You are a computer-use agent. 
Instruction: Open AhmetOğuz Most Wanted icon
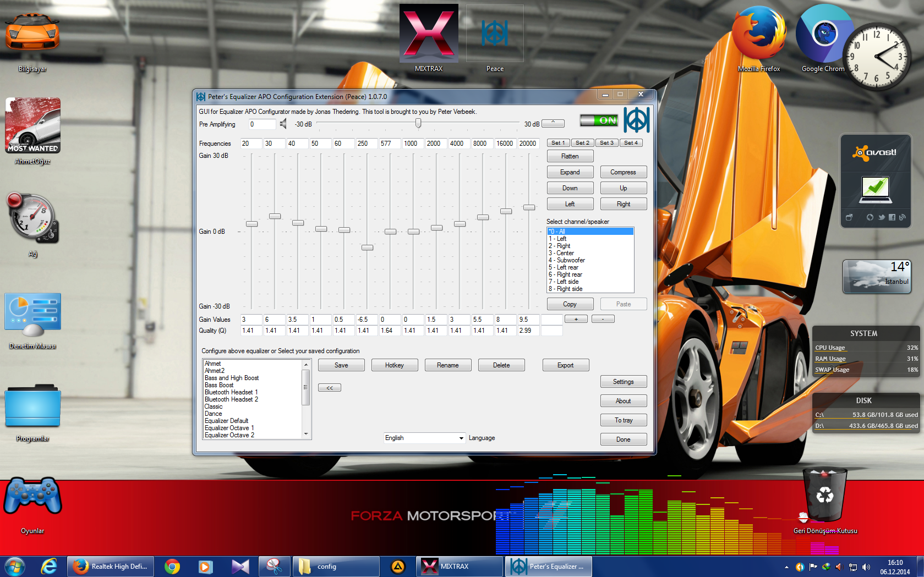click(x=32, y=131)
